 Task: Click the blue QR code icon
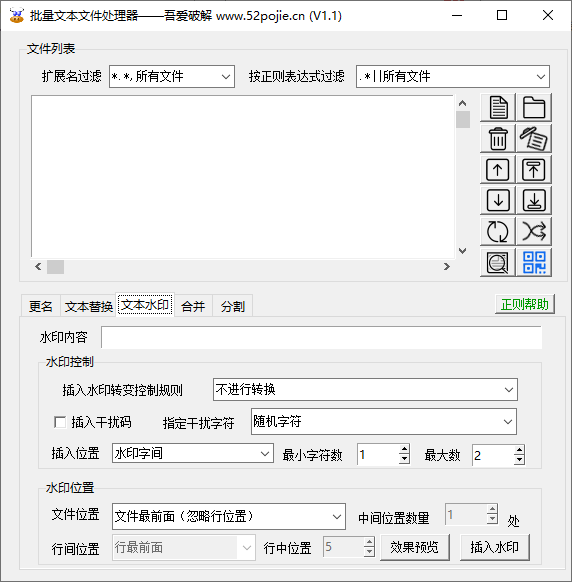tap(534, 263)
